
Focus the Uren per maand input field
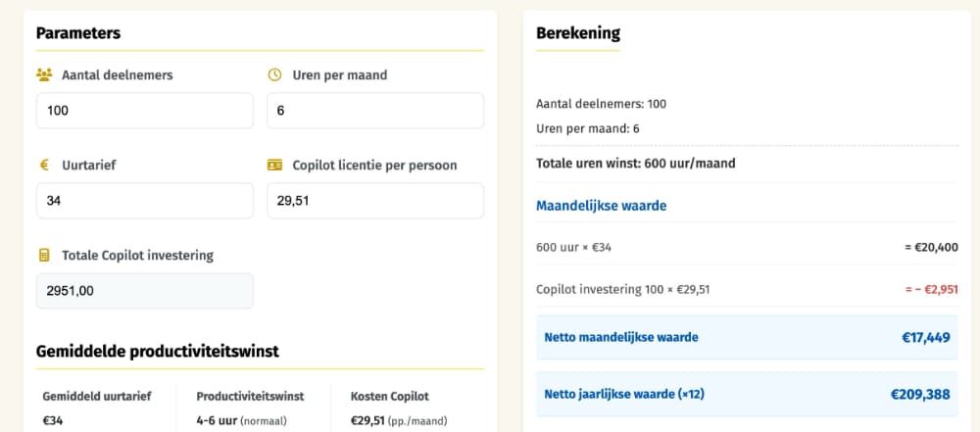tap(375, 111)
